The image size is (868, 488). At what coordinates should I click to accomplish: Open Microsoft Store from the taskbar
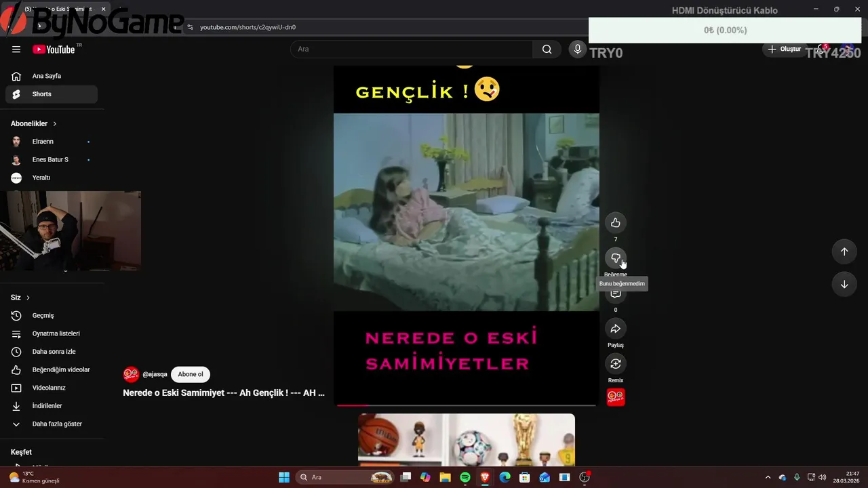524,477
